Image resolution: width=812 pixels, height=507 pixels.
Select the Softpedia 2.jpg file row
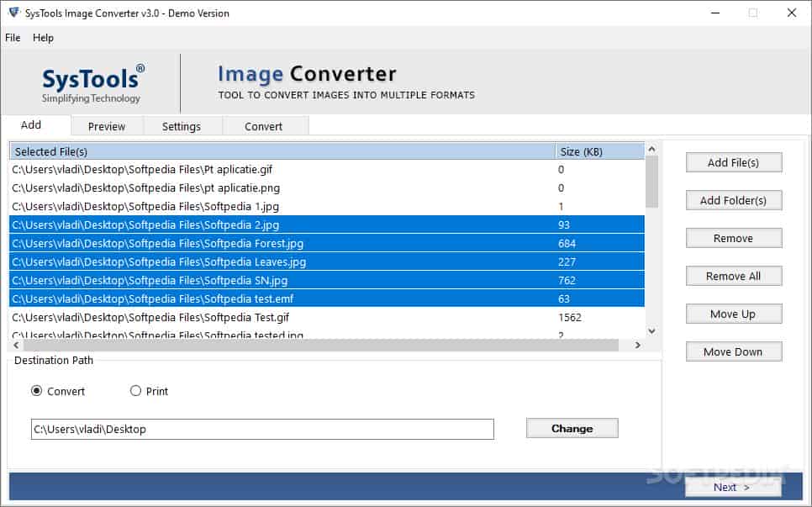(x=327, y=224)
